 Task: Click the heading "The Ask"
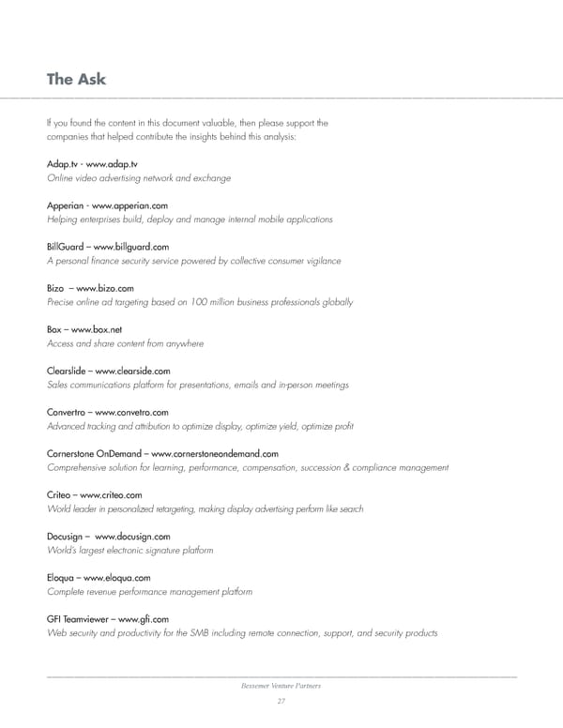tap(76, 80)
